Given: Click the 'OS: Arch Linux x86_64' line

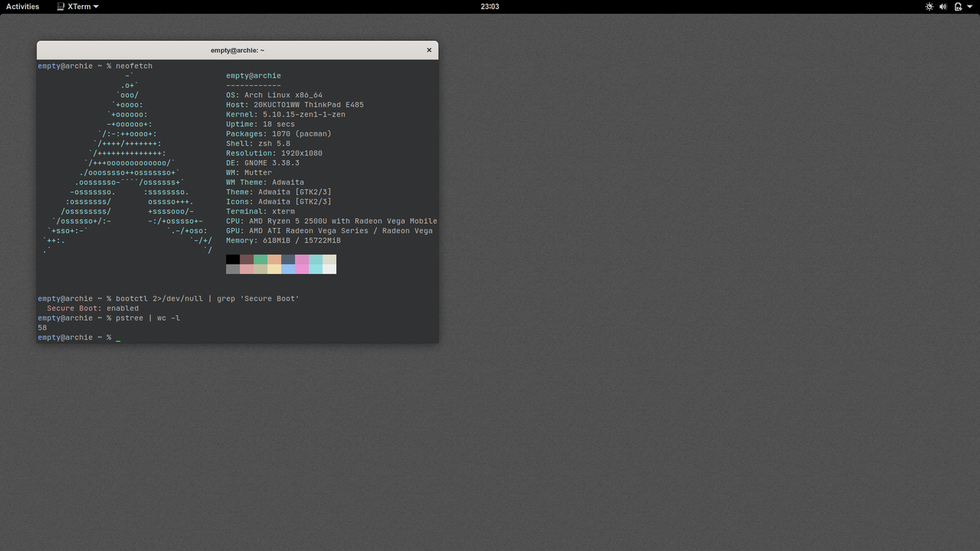Looking at the screenshot, I should [274, 95].
